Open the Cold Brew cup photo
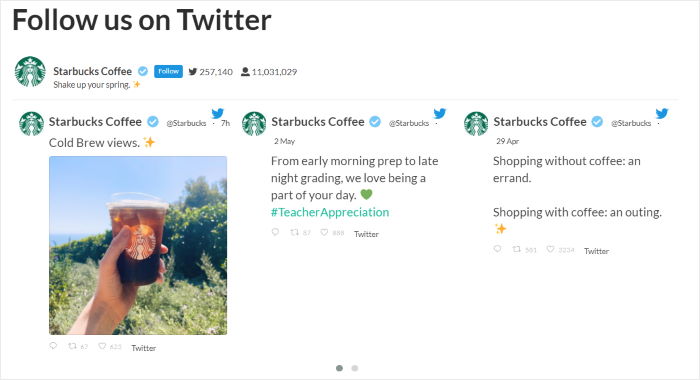This screenshot has width=700, height=380. point(138,245)
